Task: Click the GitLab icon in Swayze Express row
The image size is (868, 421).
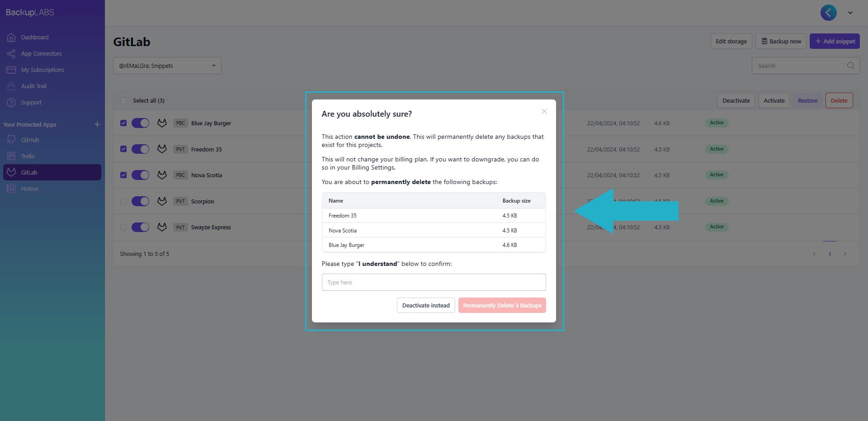Action: click(162, 227)
